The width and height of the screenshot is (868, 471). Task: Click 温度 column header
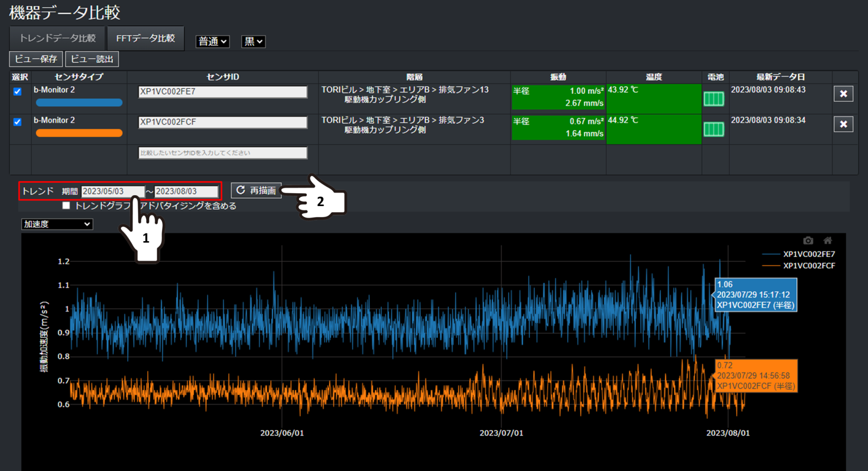tap(654, 77)
